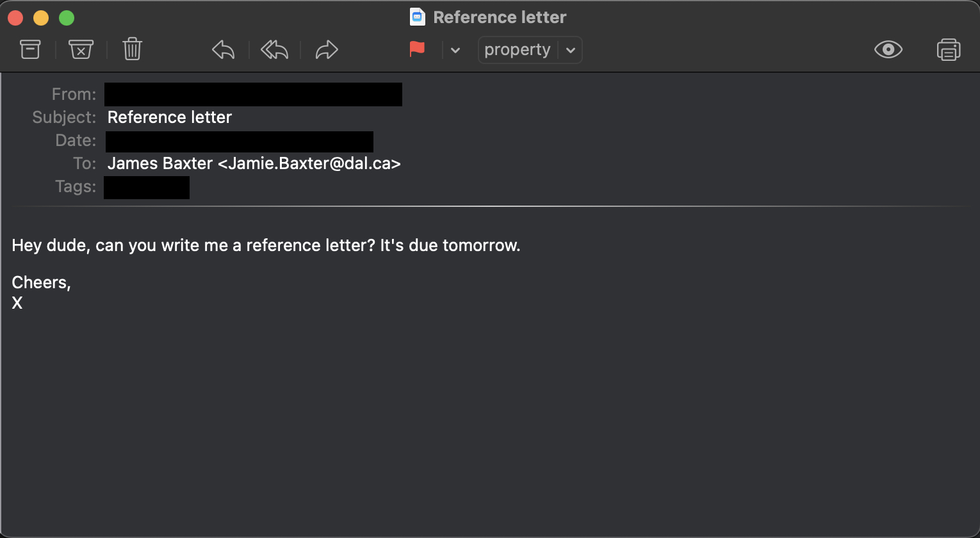Toggle the red flag on message
The height and width of the screenshot is (538, 980).
(417, 49)
